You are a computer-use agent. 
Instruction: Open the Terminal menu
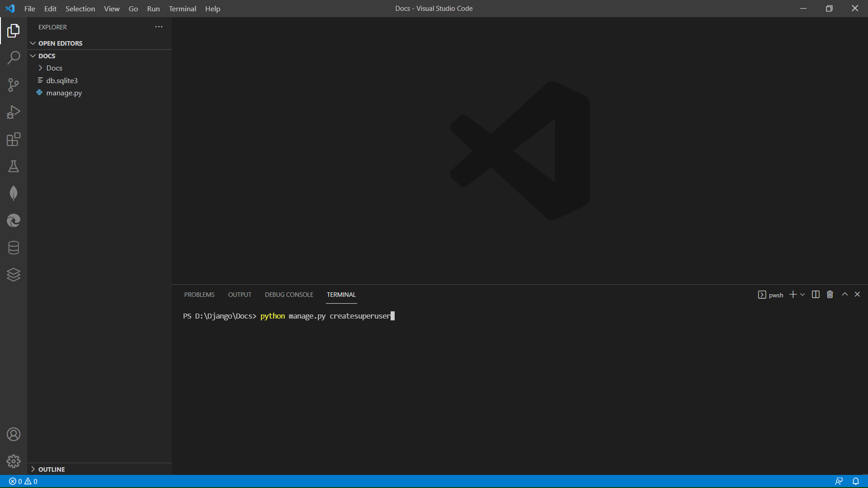[182, 9]
